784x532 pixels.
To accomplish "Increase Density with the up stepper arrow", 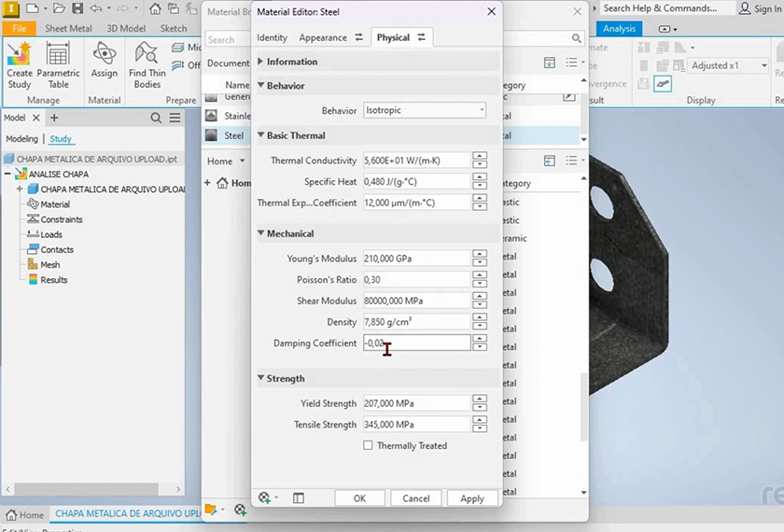I will pos(480,318).
